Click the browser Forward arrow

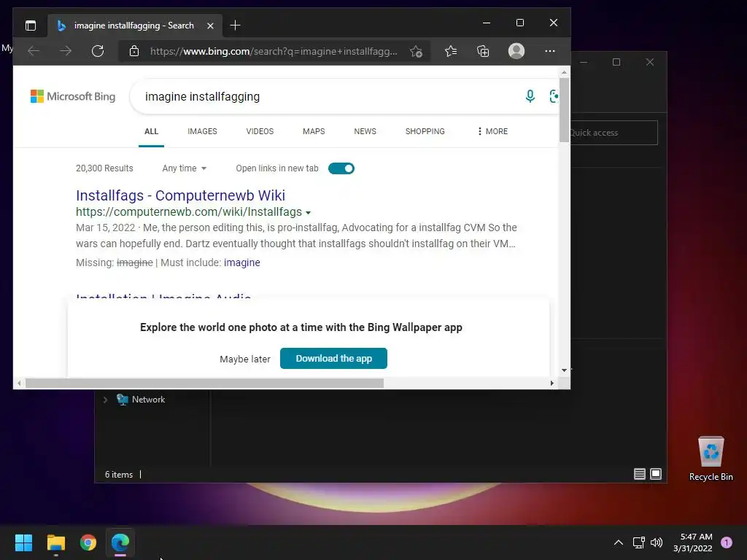pos(66,51)
